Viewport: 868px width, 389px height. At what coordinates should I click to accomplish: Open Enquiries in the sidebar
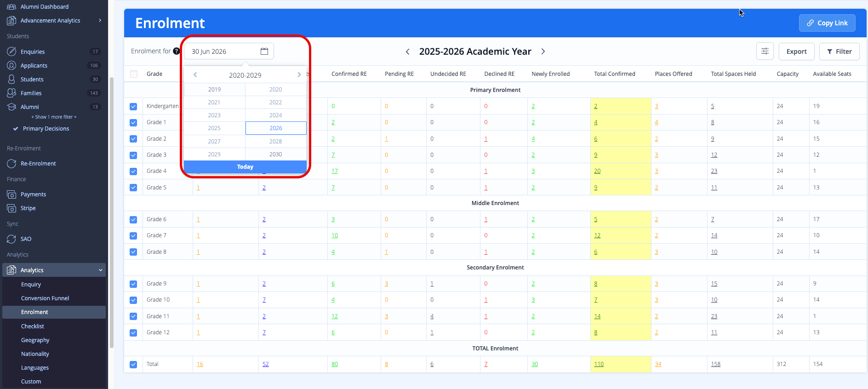pos(33,51)
